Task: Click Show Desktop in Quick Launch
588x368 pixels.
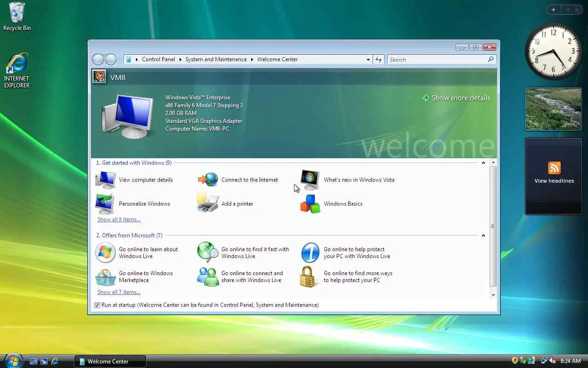Action: (33, 361)
